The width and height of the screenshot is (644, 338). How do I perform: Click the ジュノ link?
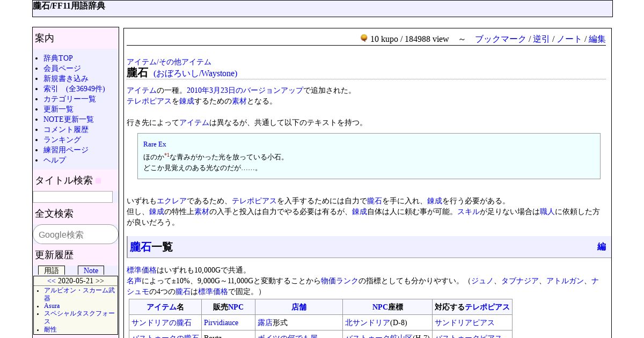(482, 281)
